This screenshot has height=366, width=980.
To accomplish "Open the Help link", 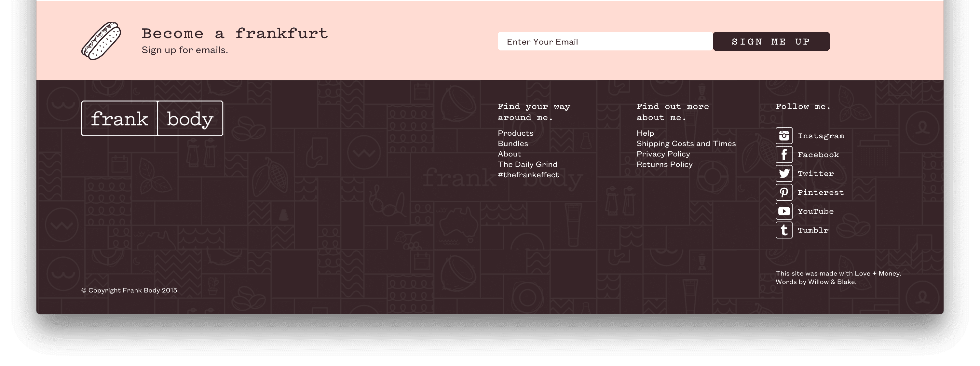I will pos(645,133).
